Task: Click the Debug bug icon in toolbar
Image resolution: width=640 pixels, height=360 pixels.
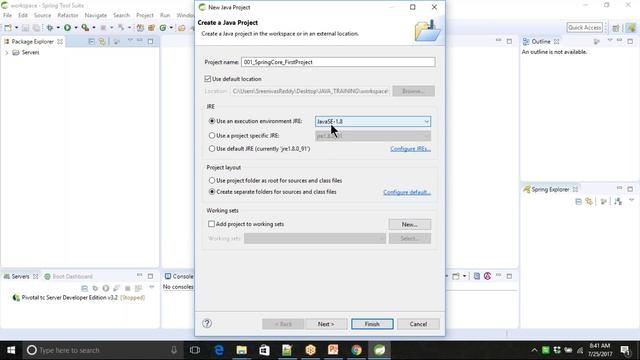Action: pos(50,28)
